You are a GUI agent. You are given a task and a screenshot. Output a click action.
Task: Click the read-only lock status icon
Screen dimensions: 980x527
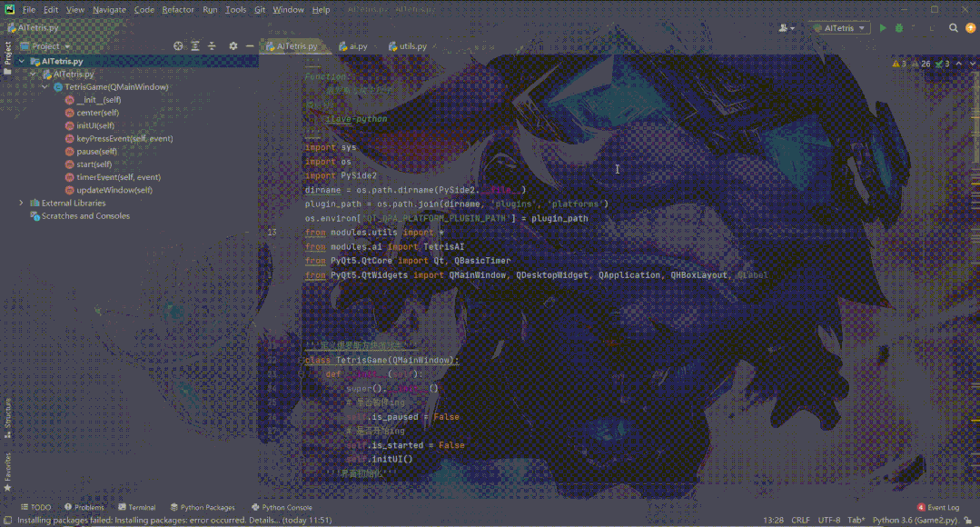[x=968, y=520]
